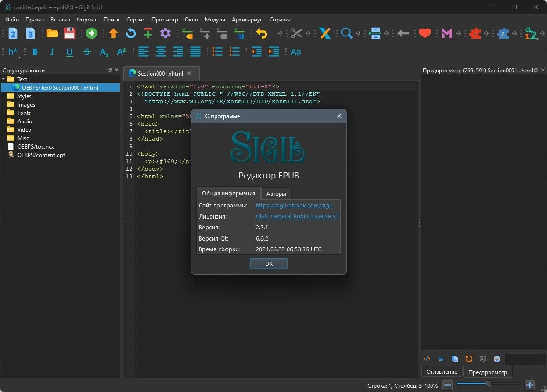Run the red plugin 1 puzzle icon
Screen dimensions: 547x392
click(x=475, y=34)
